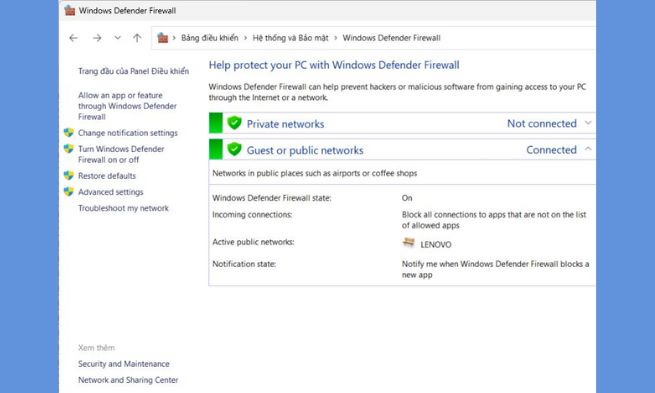Click shield icon beside Turn Windows Defender Firewall
The image size is (655, 393).
coord(69,149)
